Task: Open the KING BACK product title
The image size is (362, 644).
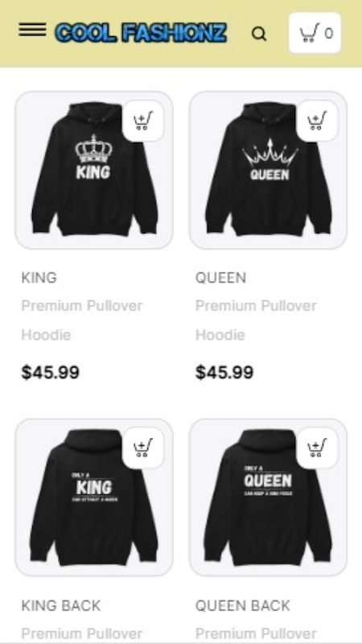Action: tap(61, 605)
